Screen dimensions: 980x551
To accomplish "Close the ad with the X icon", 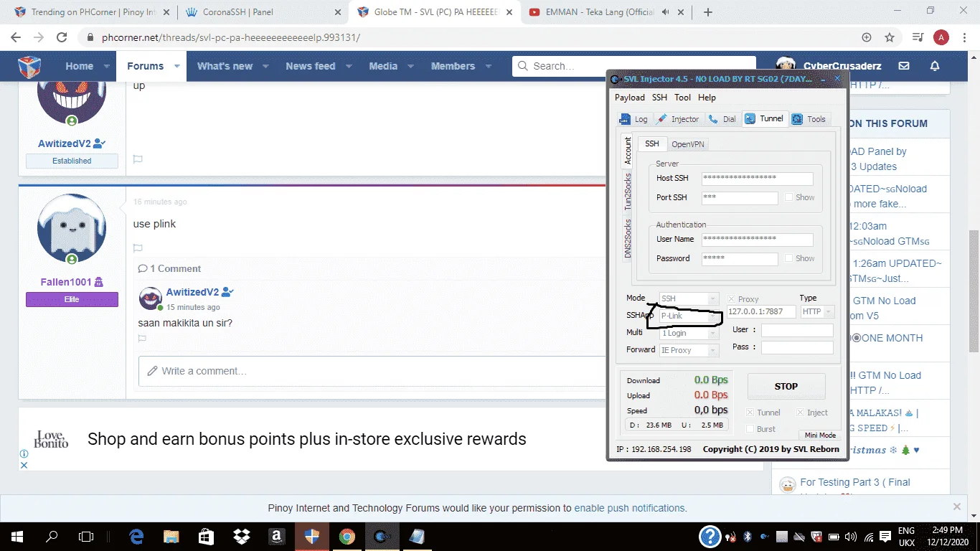I will point(24,465).
